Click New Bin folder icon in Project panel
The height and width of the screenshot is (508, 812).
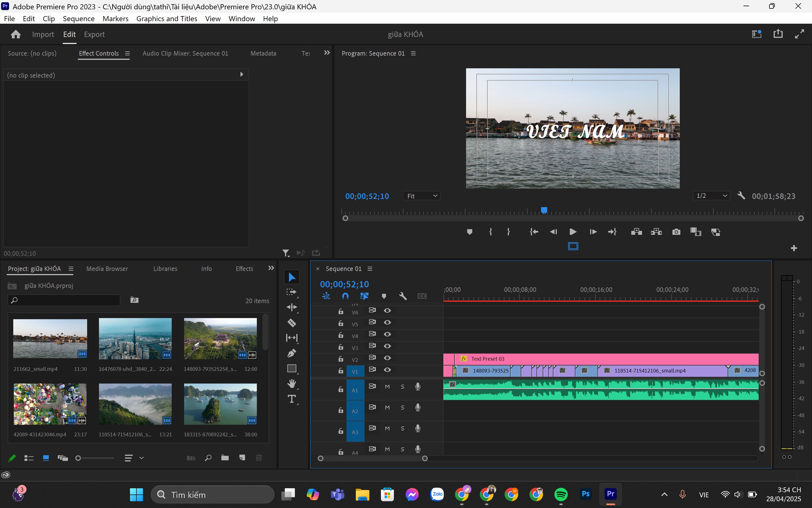(x=225, y=457)
